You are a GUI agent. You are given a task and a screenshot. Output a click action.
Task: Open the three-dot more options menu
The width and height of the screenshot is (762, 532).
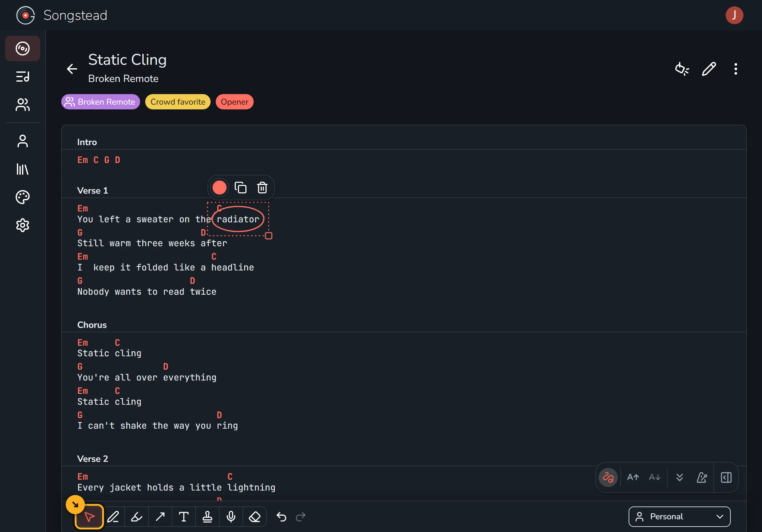point(736,69)
